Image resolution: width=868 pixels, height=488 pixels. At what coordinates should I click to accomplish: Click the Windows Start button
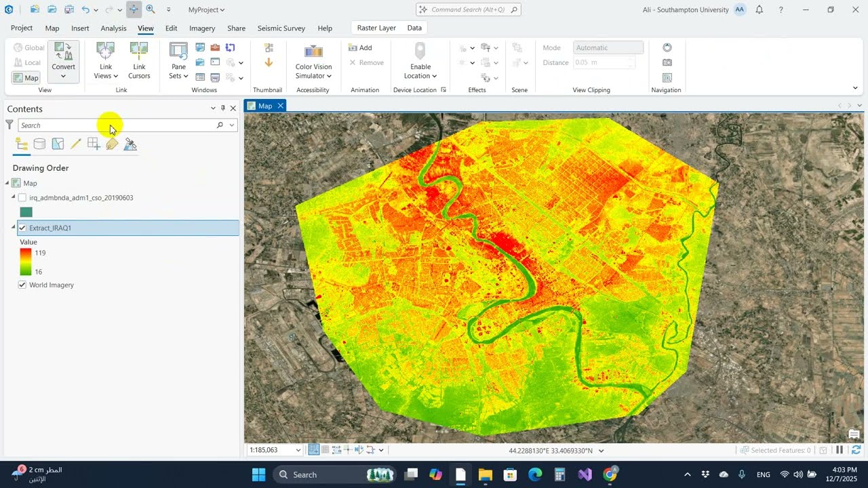point(259,474)
